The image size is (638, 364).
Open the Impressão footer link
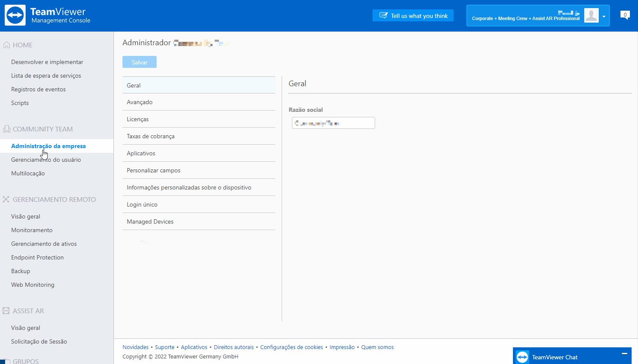tap(342, 347)
